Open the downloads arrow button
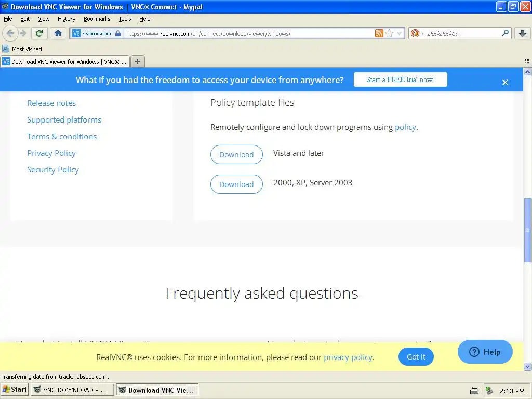 coord(523,33)
